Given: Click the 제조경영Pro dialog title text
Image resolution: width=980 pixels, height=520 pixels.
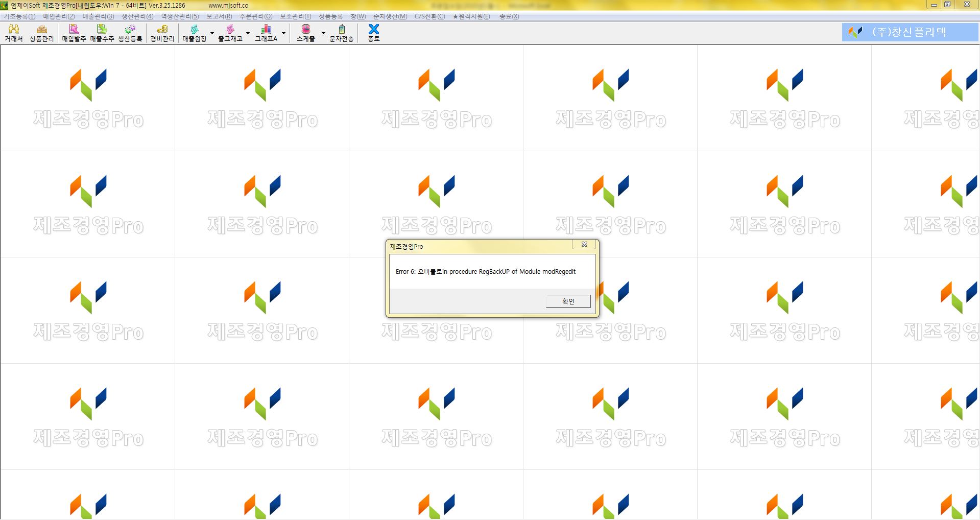Looking at the screenshot, I should coord(407,247).
